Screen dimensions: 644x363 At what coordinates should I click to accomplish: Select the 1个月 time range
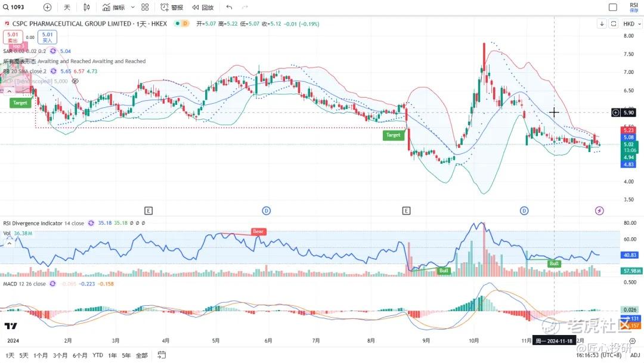pos(41,355)
